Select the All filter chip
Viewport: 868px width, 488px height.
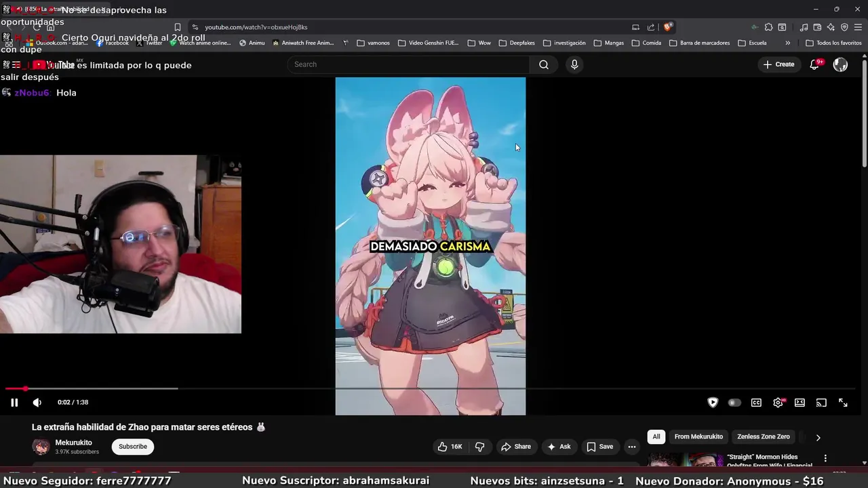click(x=656, y=436)
